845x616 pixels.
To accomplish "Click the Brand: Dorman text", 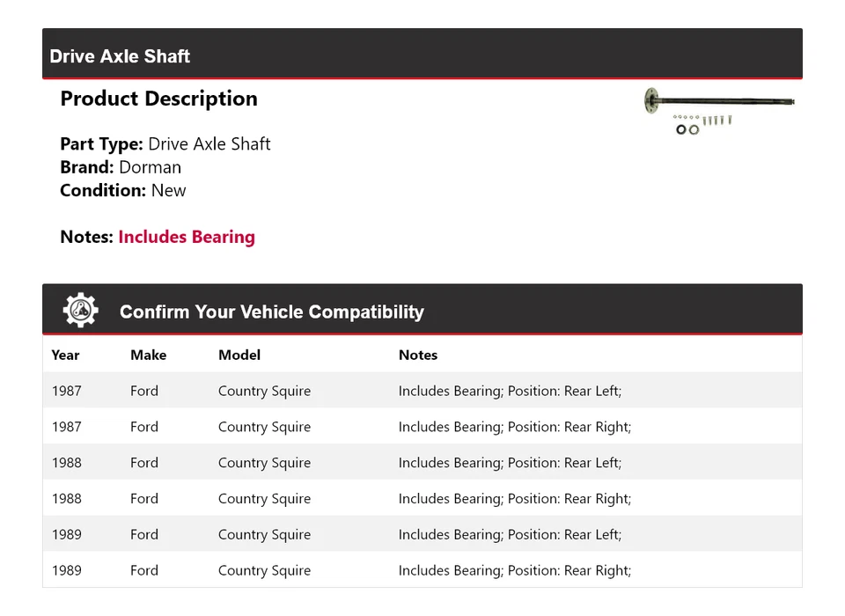I will pos(121,167).
